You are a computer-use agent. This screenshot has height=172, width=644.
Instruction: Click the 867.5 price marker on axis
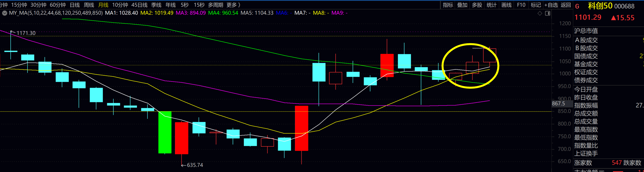click(558, 103)
